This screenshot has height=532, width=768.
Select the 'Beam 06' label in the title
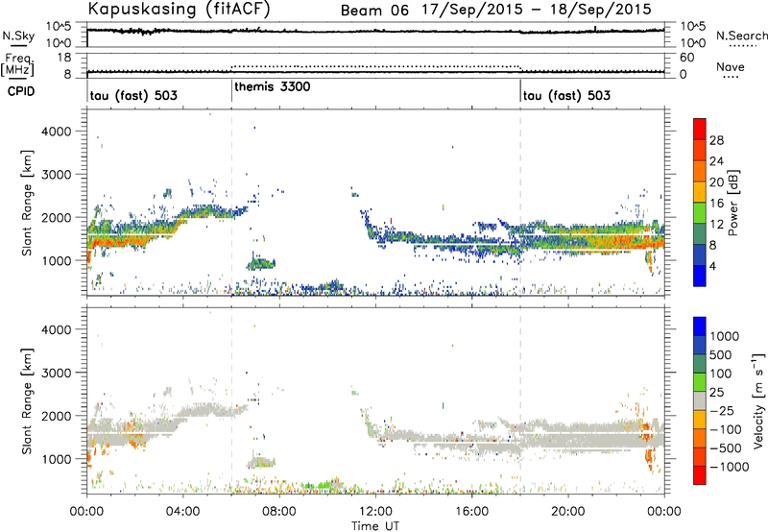point(374,11)
